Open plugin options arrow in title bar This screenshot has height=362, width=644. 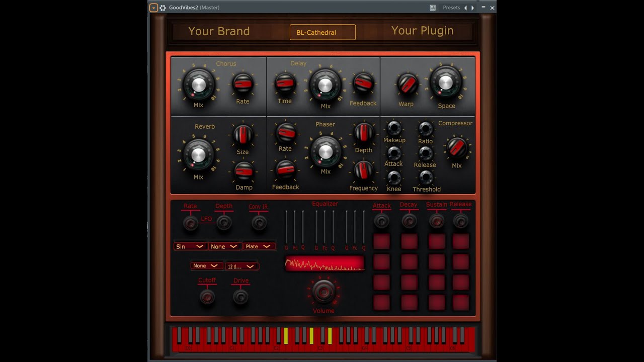(x=153, y=8)
